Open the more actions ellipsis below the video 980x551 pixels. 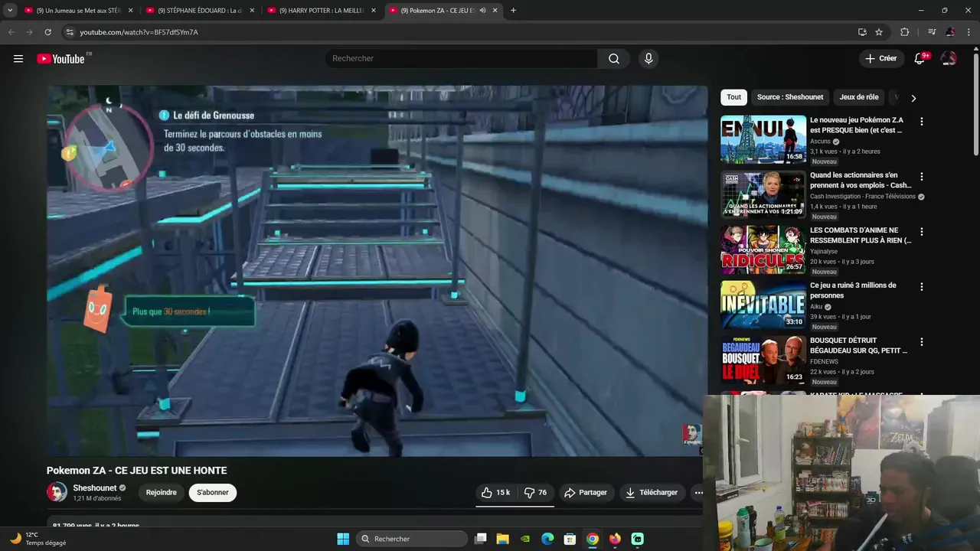pos(698,493)
